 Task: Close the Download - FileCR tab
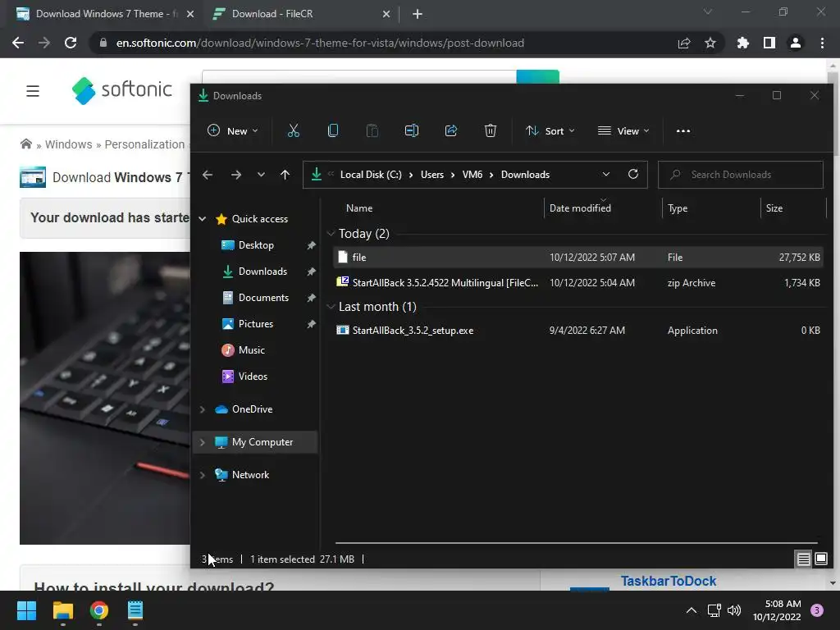pos(386,14)
